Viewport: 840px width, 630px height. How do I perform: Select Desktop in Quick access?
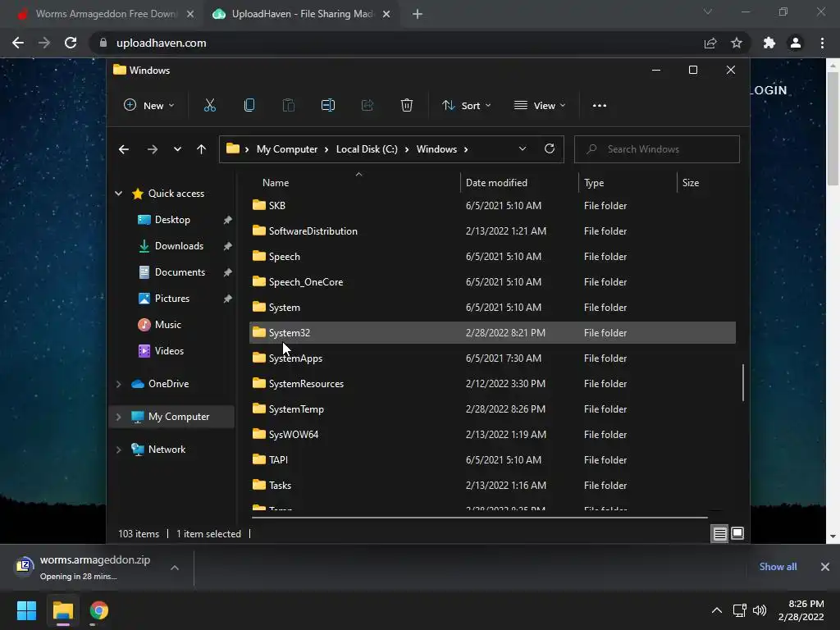click(172, 220)
